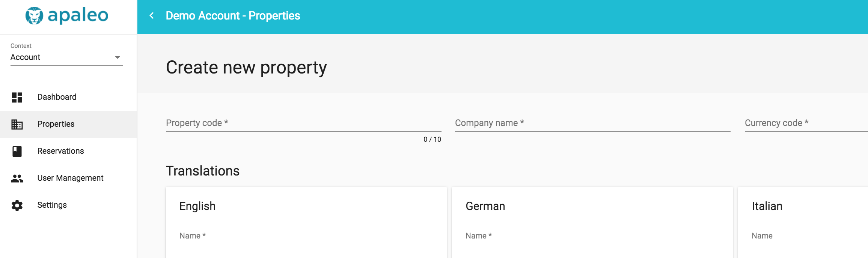Go to User Management
Image resolution: width=868 pixels, height=258 pixels.
pos(68,178)
